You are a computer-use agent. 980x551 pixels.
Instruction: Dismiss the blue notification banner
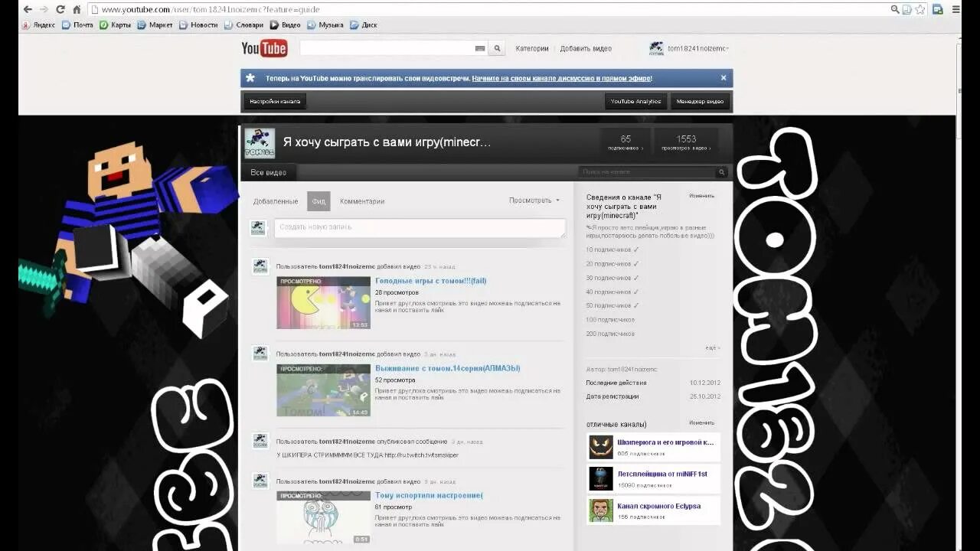coord(724,78)
